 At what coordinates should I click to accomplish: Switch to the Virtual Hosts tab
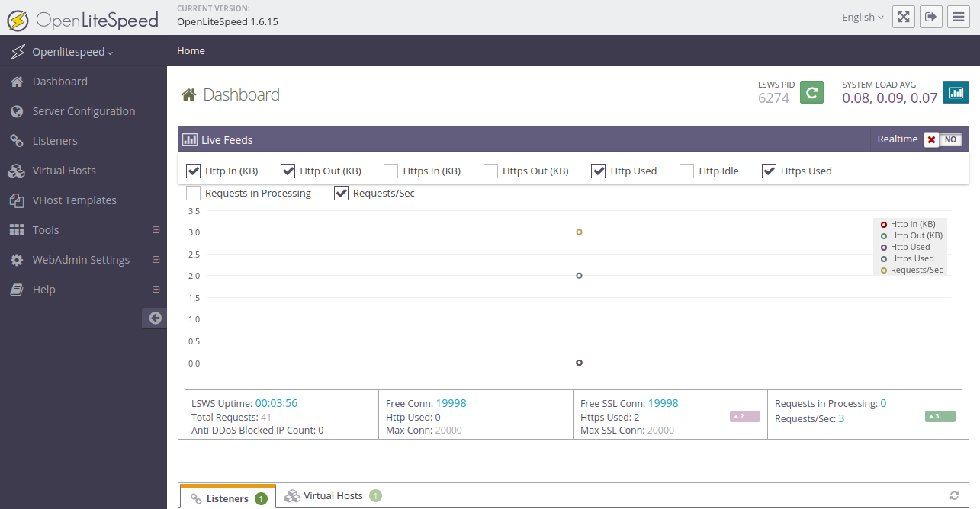tap(333, 496)
